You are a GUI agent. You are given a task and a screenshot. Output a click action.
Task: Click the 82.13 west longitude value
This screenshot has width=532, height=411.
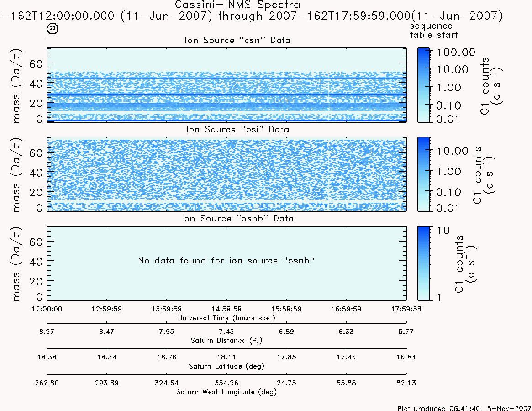click(406, 383)
